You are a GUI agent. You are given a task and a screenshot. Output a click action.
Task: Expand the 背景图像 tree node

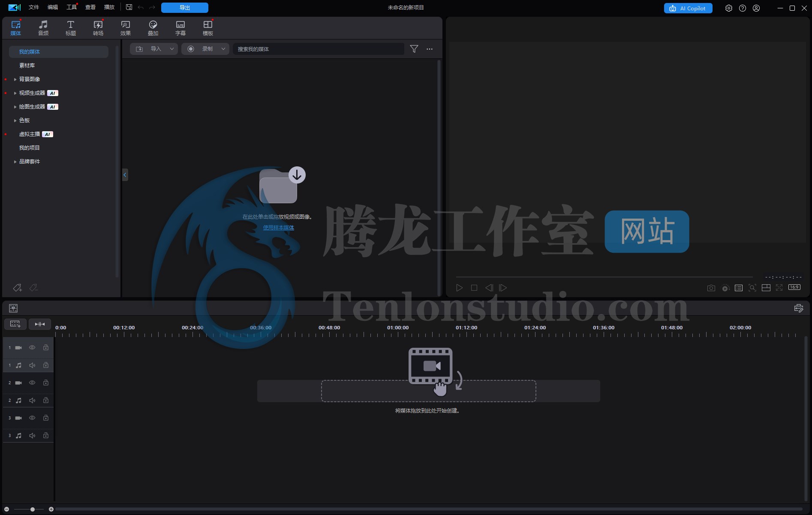15,79
